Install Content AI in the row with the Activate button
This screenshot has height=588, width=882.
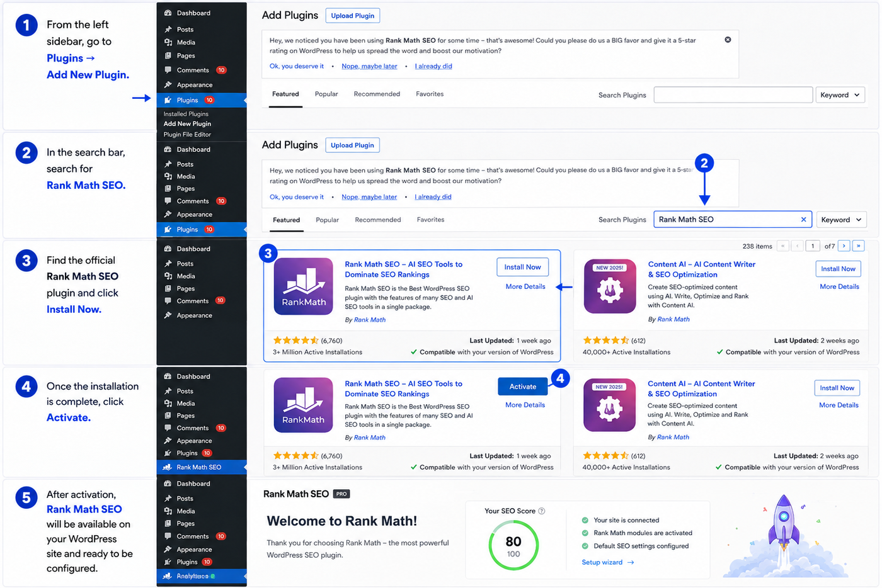click(x=837, y=388)
